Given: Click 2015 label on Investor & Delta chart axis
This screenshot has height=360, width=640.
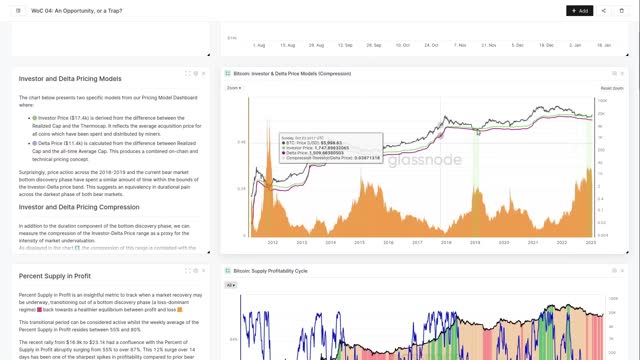Looking at the screenshot, I should pyautogui.click(x=359, y=242).
